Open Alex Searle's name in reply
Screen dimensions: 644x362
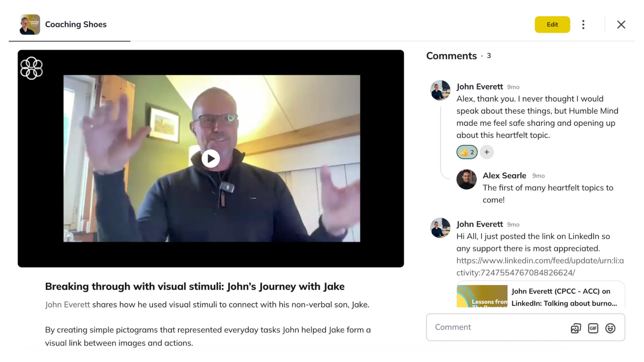click(504, 175)
